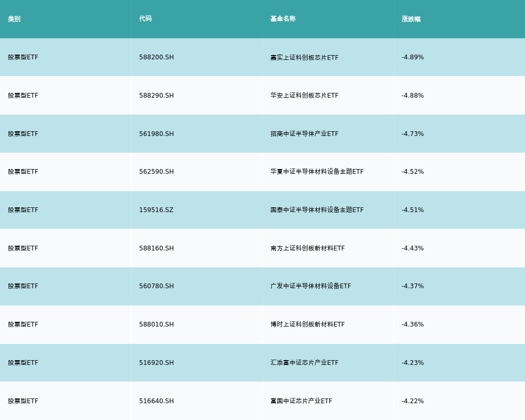The height and width of the screenshot is (420, 525).
Task: Click fund name 华安上证科创板芯片ETF
Action: tap(304, 96)
